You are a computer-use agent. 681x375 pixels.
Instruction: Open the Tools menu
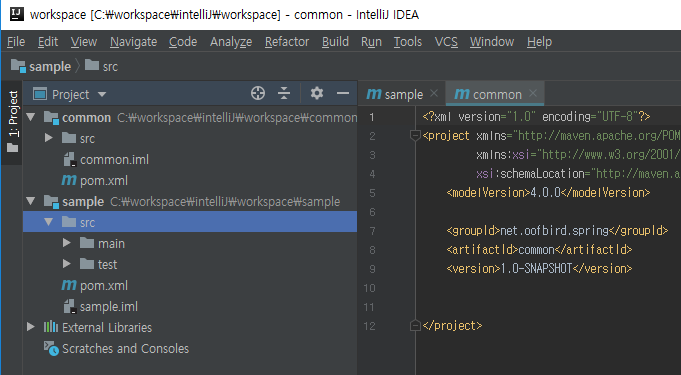[x=408, y=42]
